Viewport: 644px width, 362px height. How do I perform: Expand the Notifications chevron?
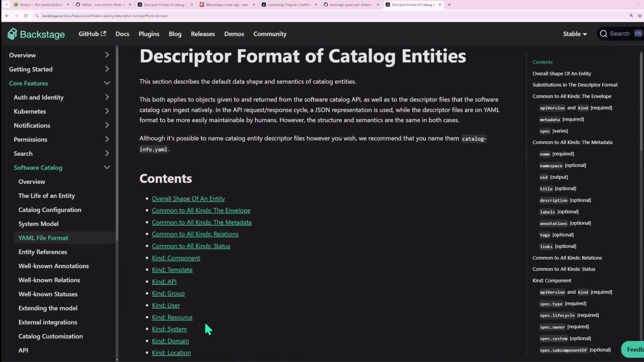tap(107, 125)
